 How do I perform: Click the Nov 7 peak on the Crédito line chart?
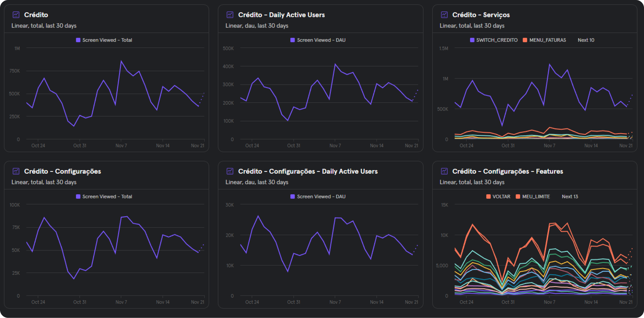click(121, 61)
